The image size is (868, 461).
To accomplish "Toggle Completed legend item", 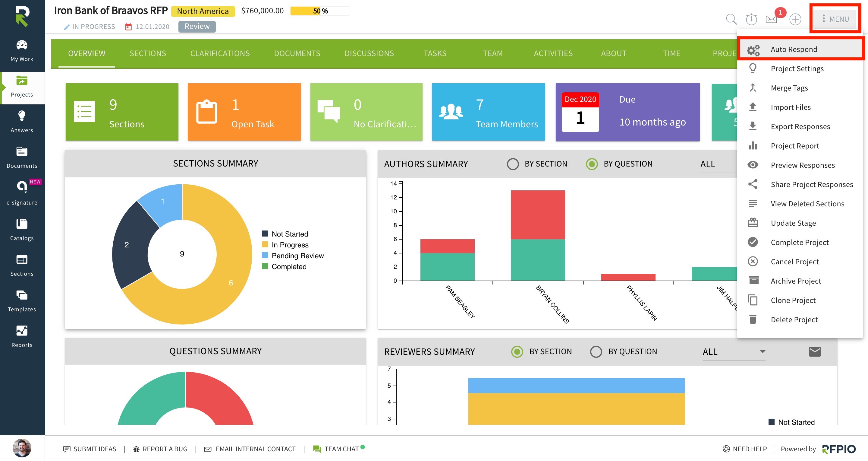I will click(285, 266).
